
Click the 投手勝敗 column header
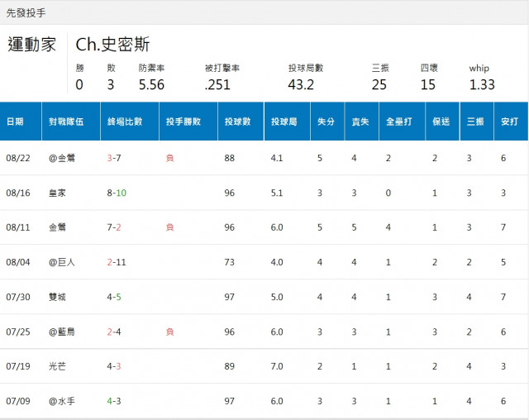(183, 122)
